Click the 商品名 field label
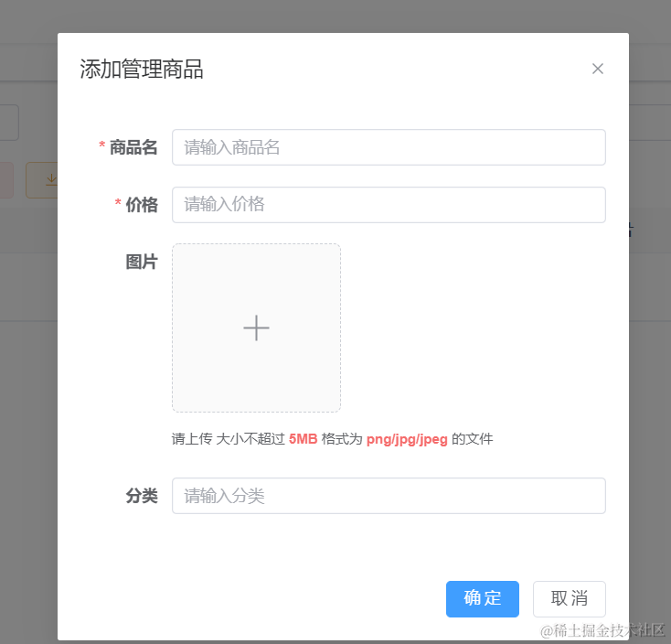 click(x=133, y=147)
